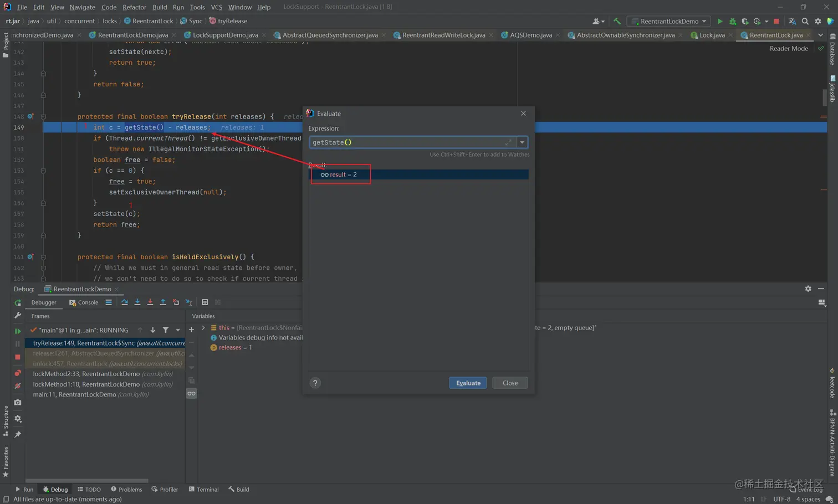The height and width of the screenshot is (504, 838).
Task: Switch to the Console tab in Debug
Action: click(x=84, y=302)
